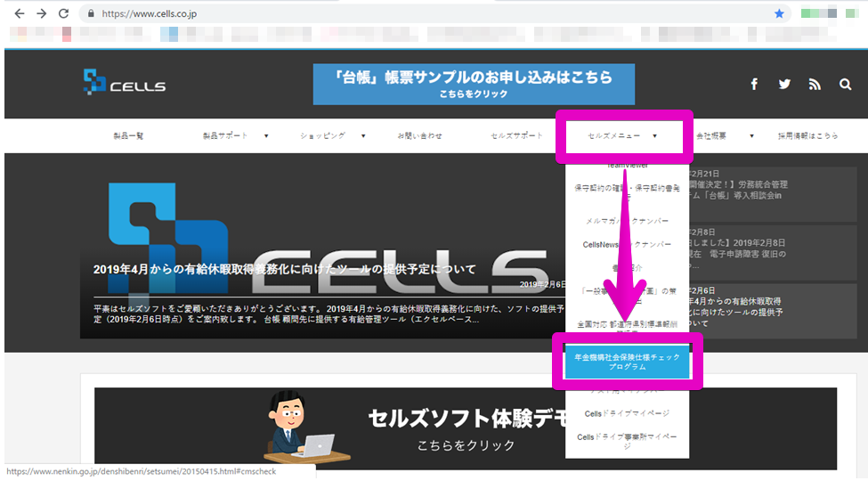Click the address bar showing www.cells.co.jp
868x481 pixels.
click(x=434, y=13)
